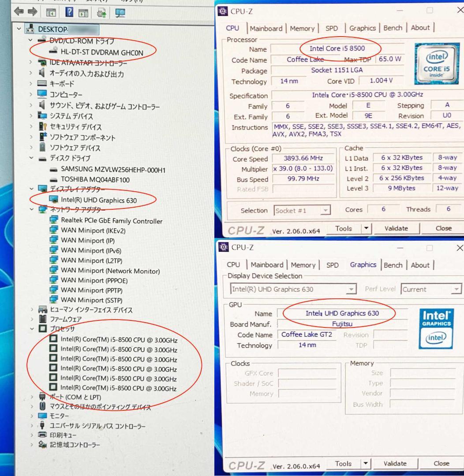
Task: Open the Memory tab in lower CPU-Z window
Action: point(303,265)
